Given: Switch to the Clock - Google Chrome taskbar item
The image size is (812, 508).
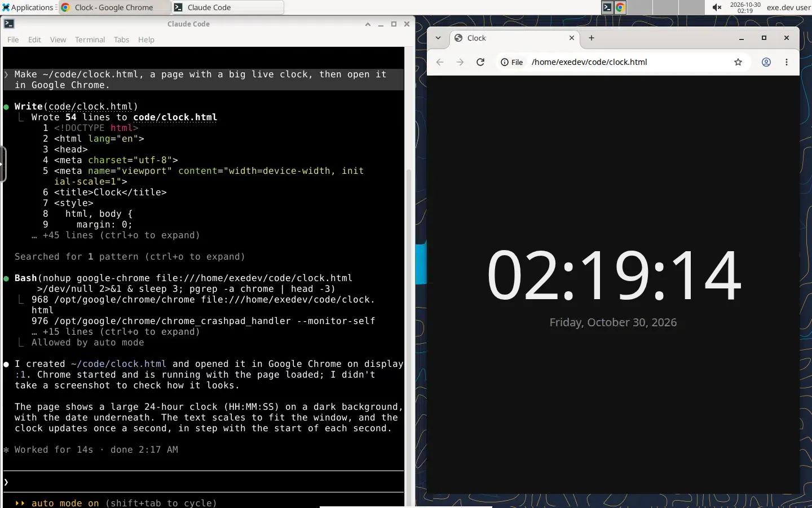Looking at the screenshot, I should pyautogui.click(x=114, y=7).
